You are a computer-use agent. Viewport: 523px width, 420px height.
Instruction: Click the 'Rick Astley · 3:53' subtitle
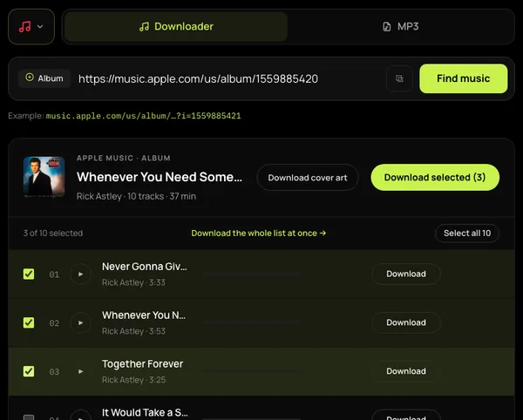pos(133,331)
